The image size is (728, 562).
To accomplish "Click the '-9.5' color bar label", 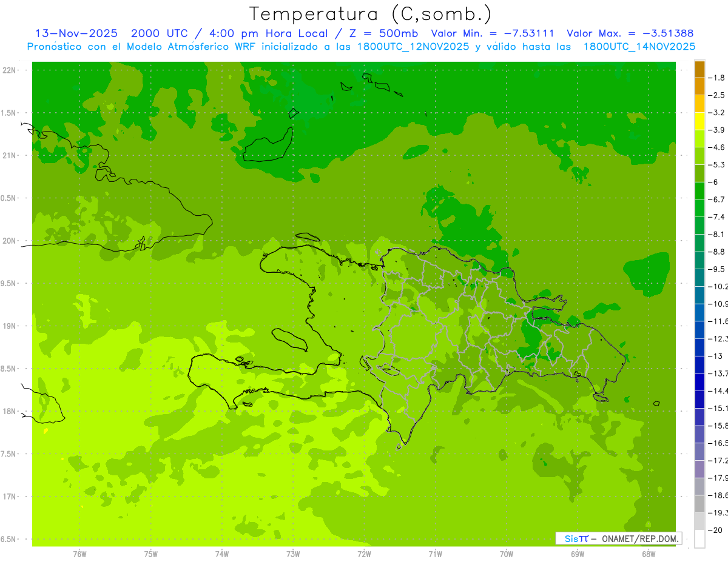I will [x=717, y=269].
